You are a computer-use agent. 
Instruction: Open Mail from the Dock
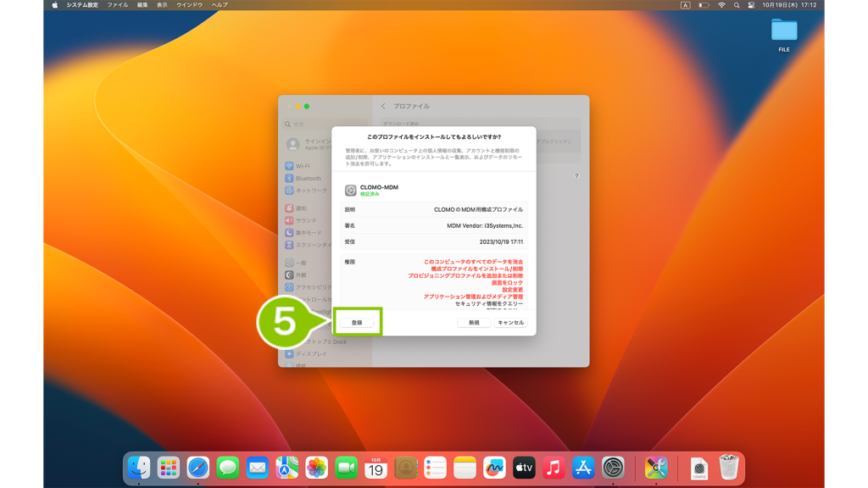[258, 468]
